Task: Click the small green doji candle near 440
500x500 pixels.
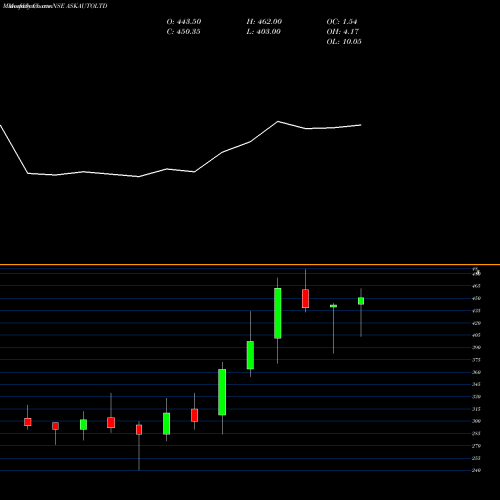Action: 333,306
